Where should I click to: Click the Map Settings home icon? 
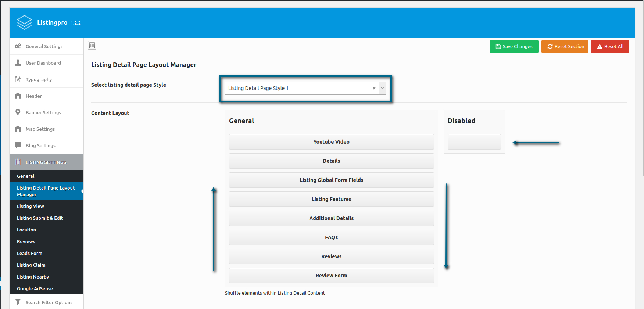(18, 129)
